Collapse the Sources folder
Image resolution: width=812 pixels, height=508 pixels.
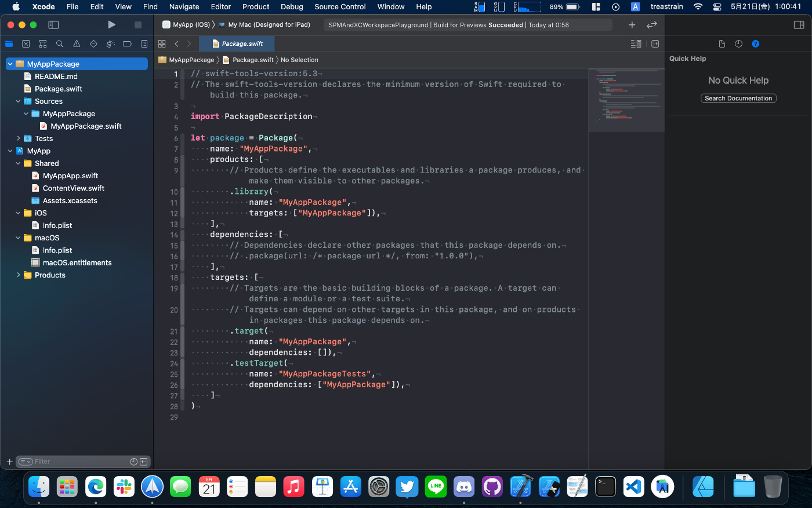click(x=18, y=101)
